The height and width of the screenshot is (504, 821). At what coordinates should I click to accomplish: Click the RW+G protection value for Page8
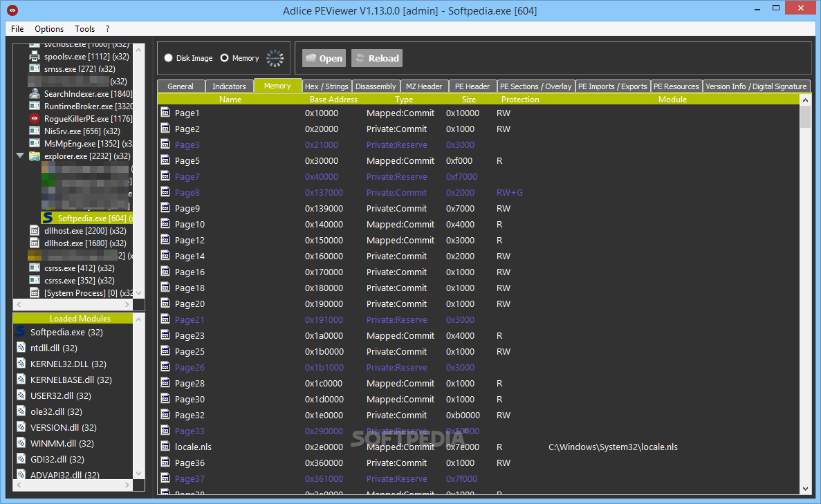pos(510,193)
